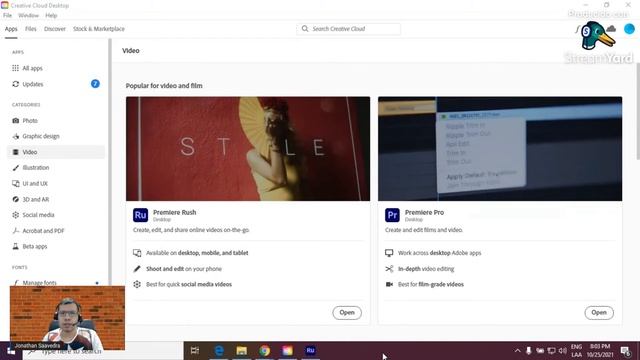Screen dimensions: 640x360
Task: Open the Window menu
Action: pos(28,15)
